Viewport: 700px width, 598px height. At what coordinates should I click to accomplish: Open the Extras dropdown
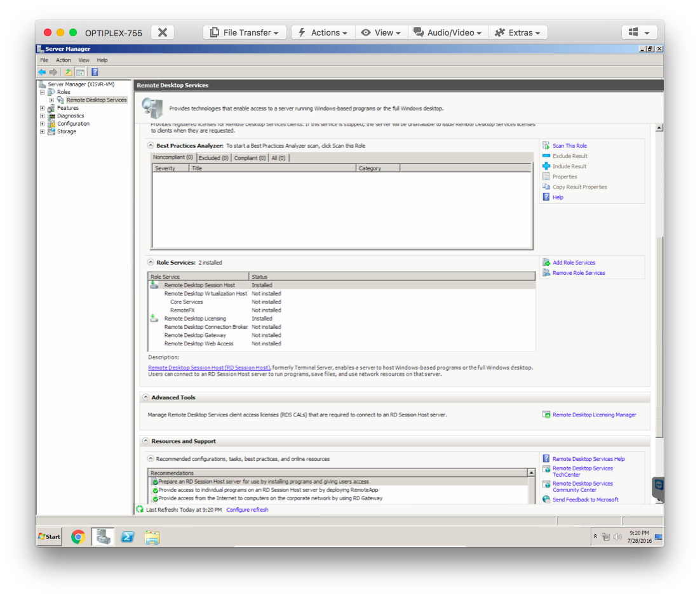518,32
